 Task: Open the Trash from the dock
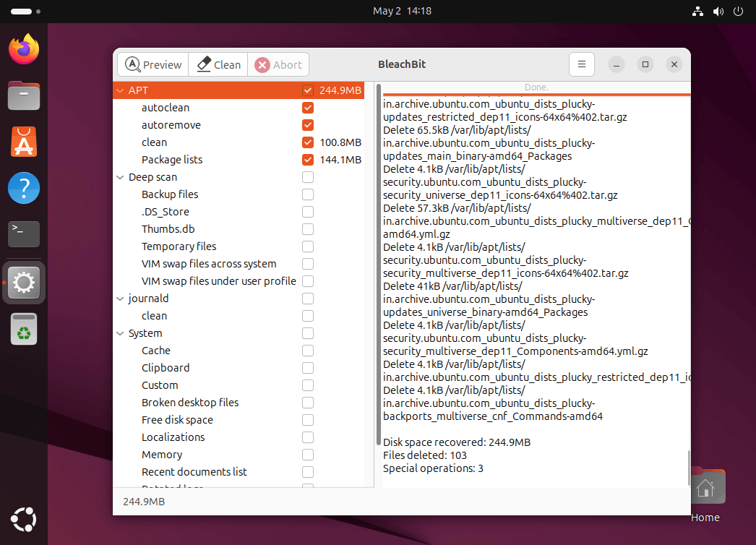point(24,330)
